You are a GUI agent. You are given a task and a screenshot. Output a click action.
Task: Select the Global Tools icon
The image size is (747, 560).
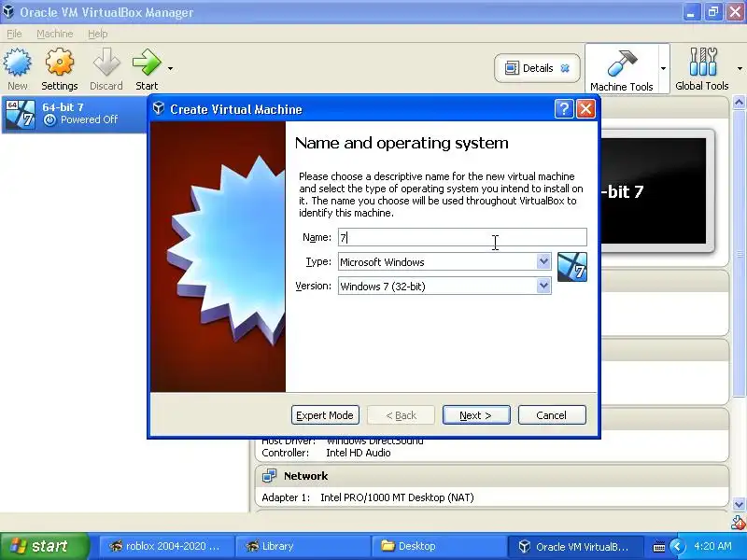coord(703,62)
